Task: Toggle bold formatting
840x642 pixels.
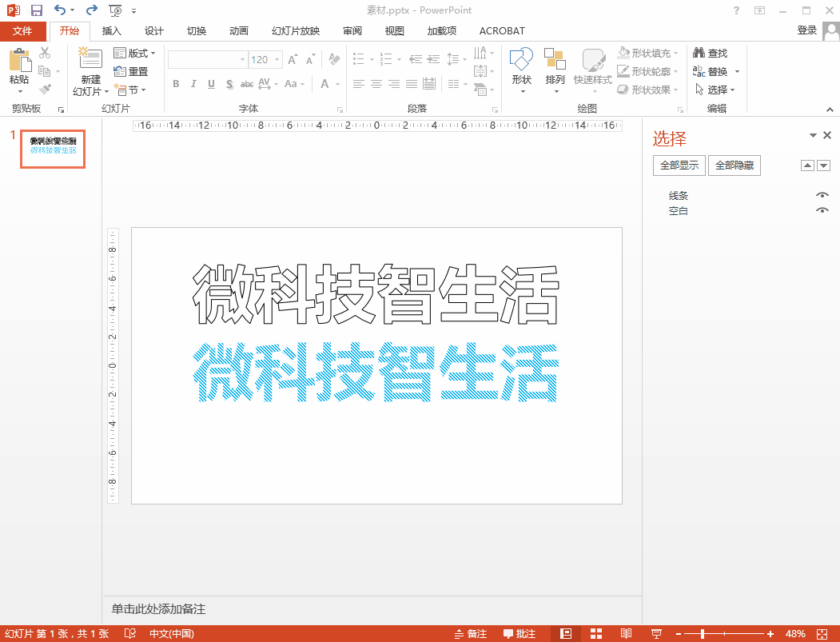Action: click(176, 84)
